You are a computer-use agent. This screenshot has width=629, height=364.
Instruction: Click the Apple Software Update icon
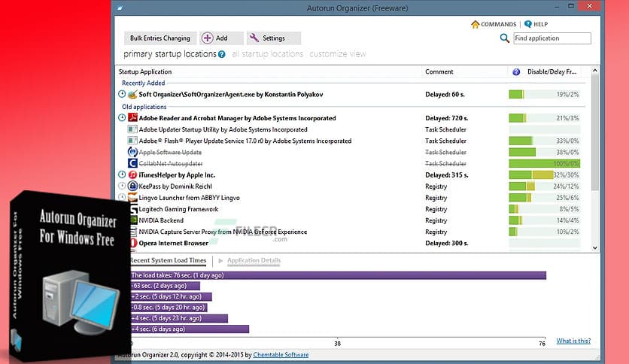pos(132,152)
